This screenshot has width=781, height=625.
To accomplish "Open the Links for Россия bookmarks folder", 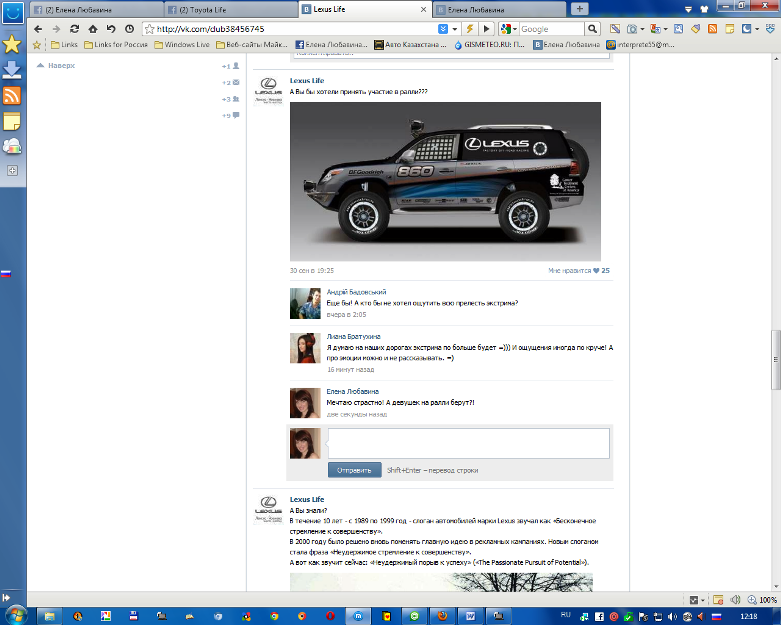I will click(x=116, y=44).
